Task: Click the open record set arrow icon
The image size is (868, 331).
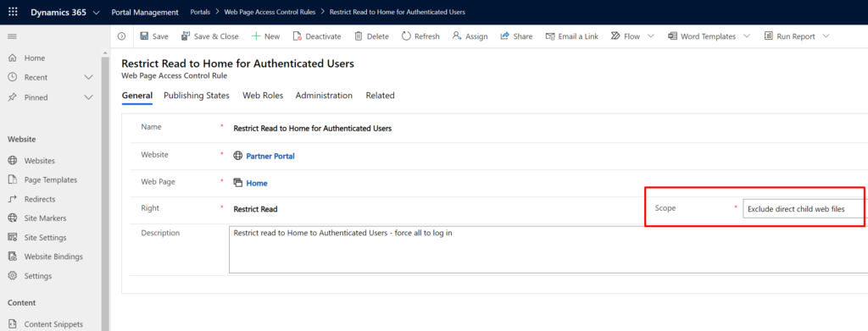Action: coord(121,36)
